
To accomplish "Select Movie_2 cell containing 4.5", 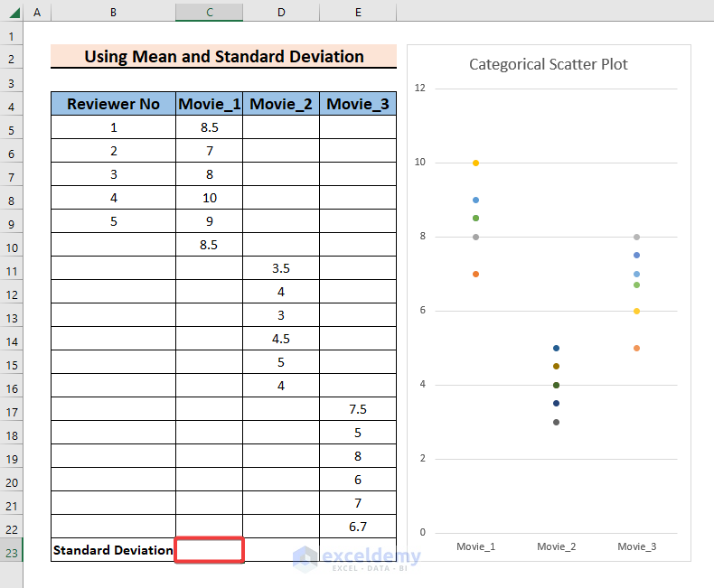I will [281, 339].
